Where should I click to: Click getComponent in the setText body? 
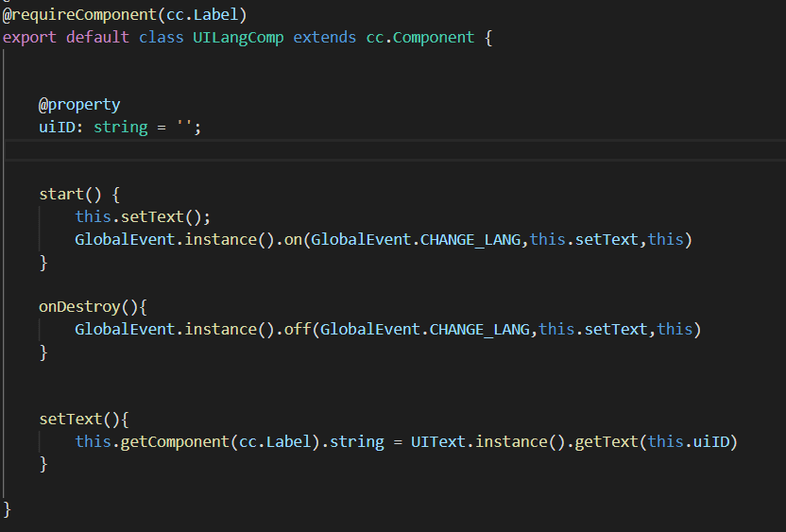175,441
